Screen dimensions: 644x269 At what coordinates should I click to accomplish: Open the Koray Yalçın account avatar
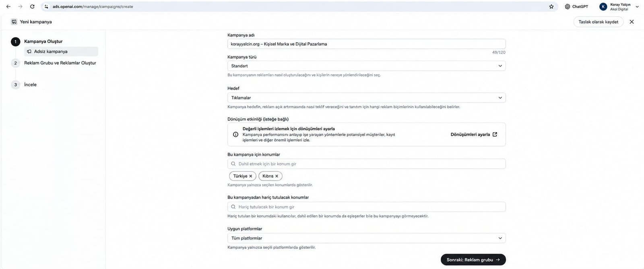(603, 6)
